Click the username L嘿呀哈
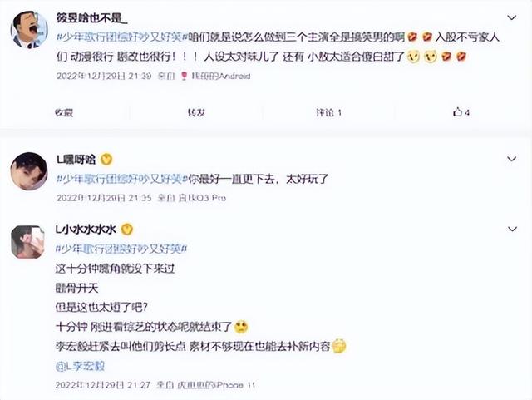532x400 pixels. tap(76, 160)
